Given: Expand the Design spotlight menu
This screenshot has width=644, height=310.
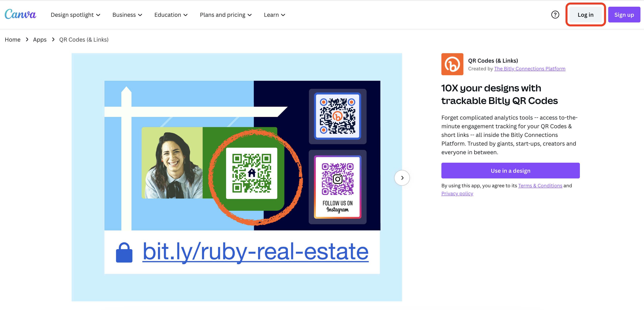Looking at the screenshot, I should point(75,15).
